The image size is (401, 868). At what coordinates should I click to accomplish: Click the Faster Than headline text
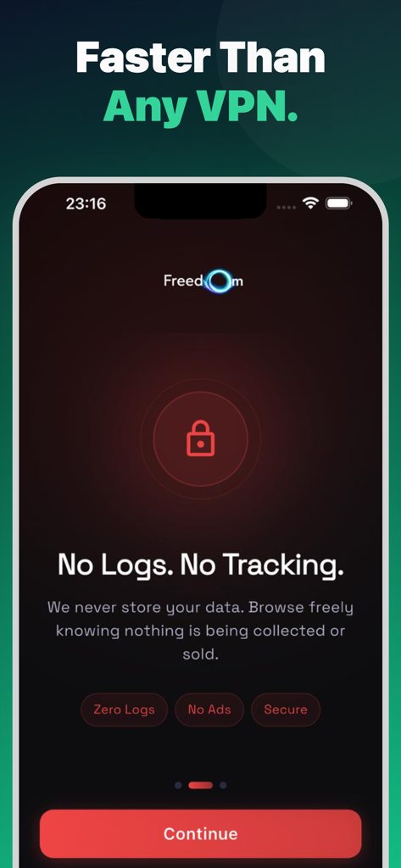(x=200, y=57)
